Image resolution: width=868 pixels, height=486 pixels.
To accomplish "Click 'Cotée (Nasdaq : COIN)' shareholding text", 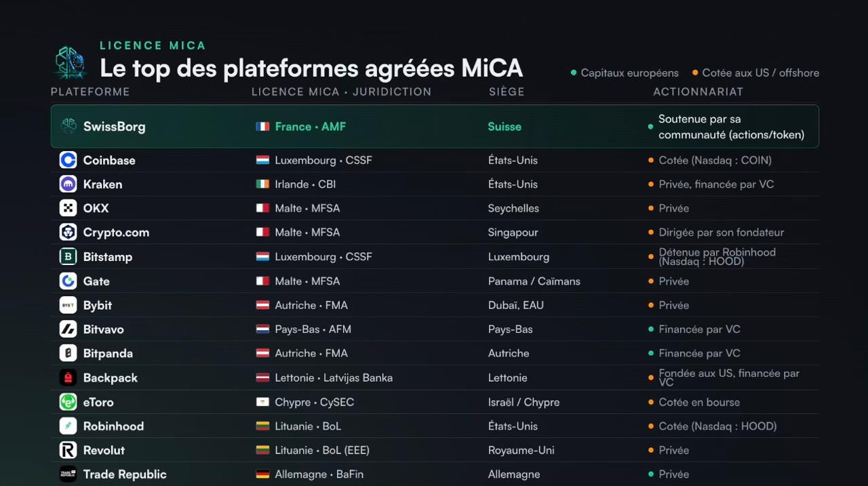I will tap(715, 160).
